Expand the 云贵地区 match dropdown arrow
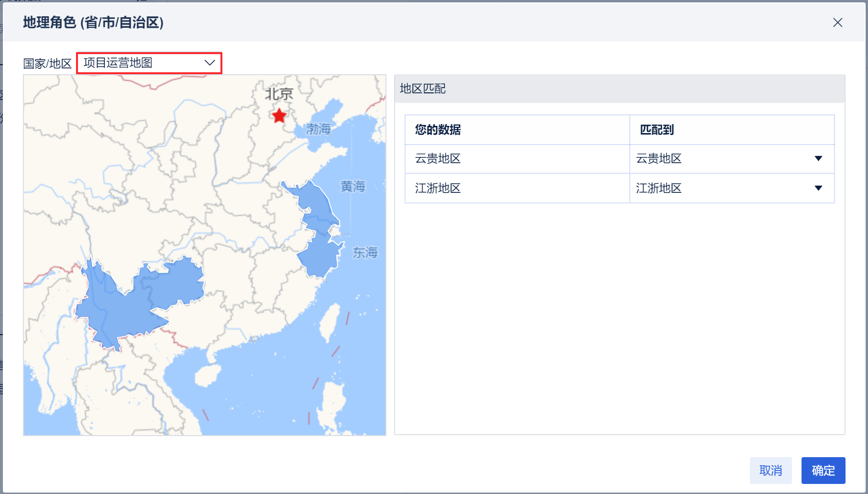Screen dimensions: 868x494 818,158
